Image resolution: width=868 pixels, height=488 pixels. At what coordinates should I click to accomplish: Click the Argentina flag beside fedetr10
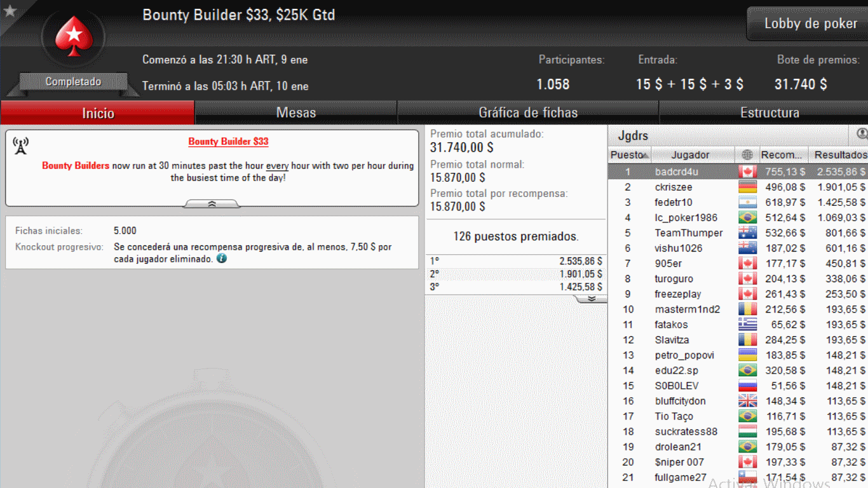[747, 202]
